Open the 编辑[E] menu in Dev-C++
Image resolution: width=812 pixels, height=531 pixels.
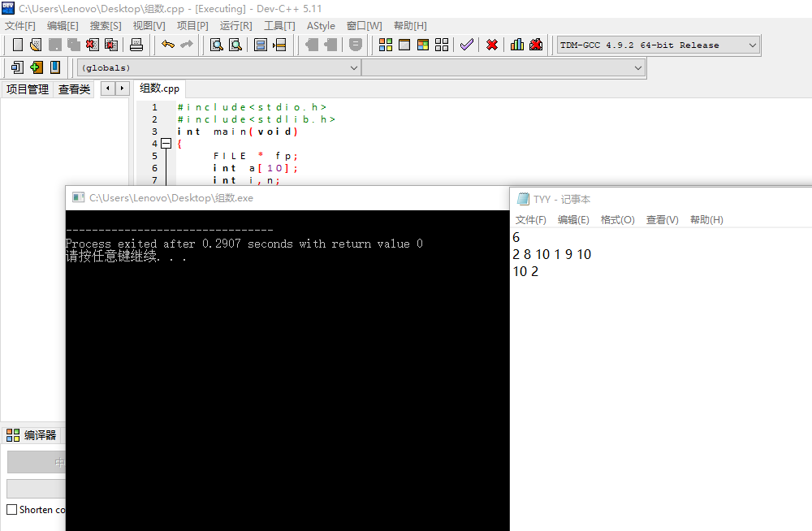(63, 26)
